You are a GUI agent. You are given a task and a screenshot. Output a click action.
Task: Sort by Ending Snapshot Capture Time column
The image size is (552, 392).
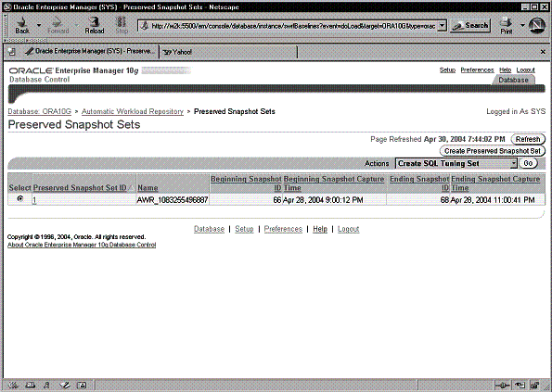tap(495, 183)
